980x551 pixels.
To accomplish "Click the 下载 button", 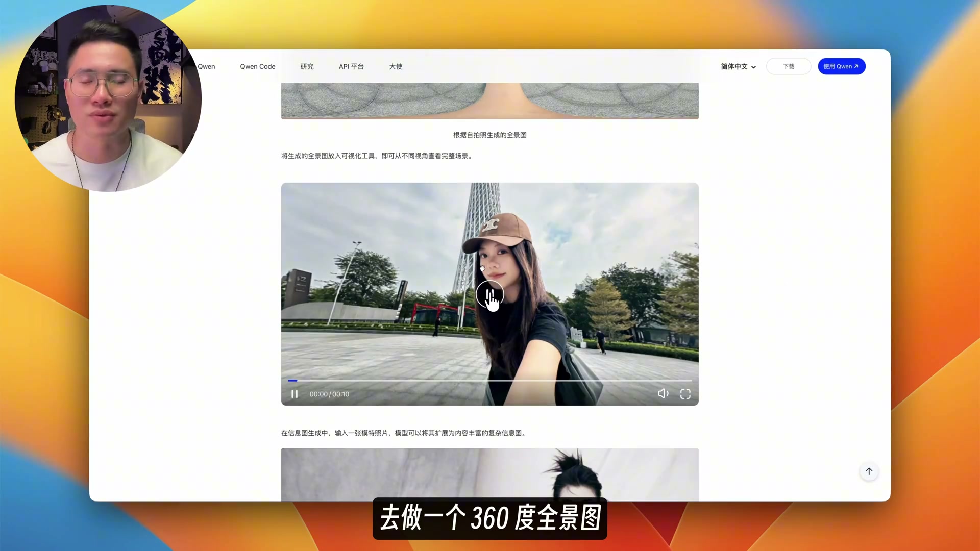I will click(x=789, y=67).
